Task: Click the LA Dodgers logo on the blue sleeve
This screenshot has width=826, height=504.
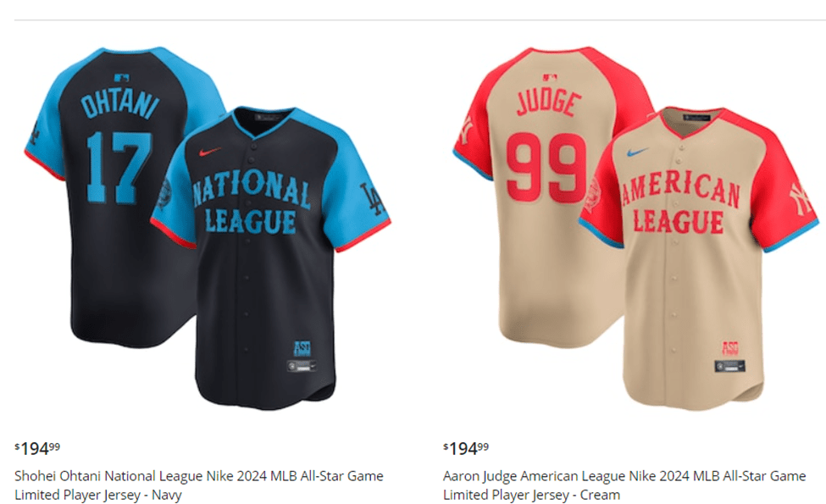Action: (372, 198)
